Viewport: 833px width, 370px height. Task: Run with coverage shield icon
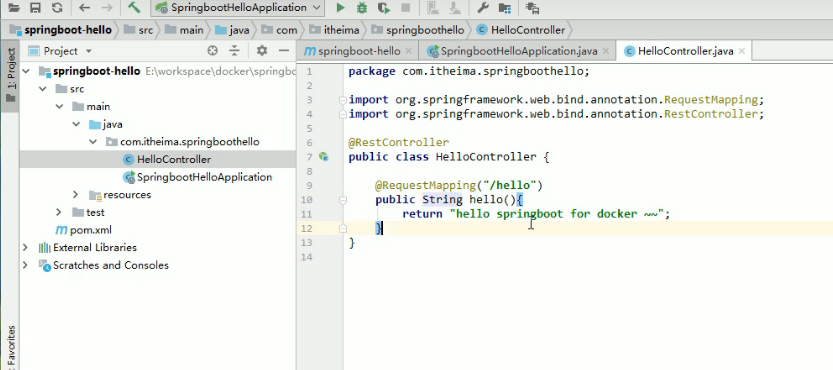384,7
